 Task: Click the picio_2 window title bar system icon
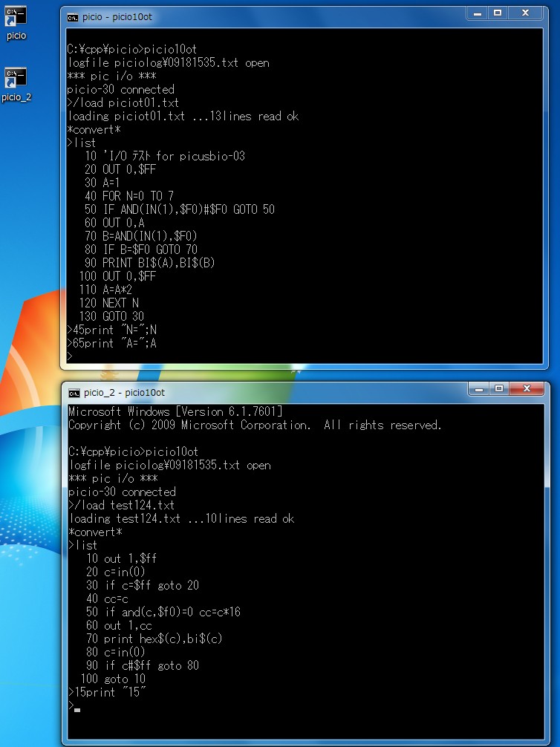pyautogui.click(x=74, y=393)
